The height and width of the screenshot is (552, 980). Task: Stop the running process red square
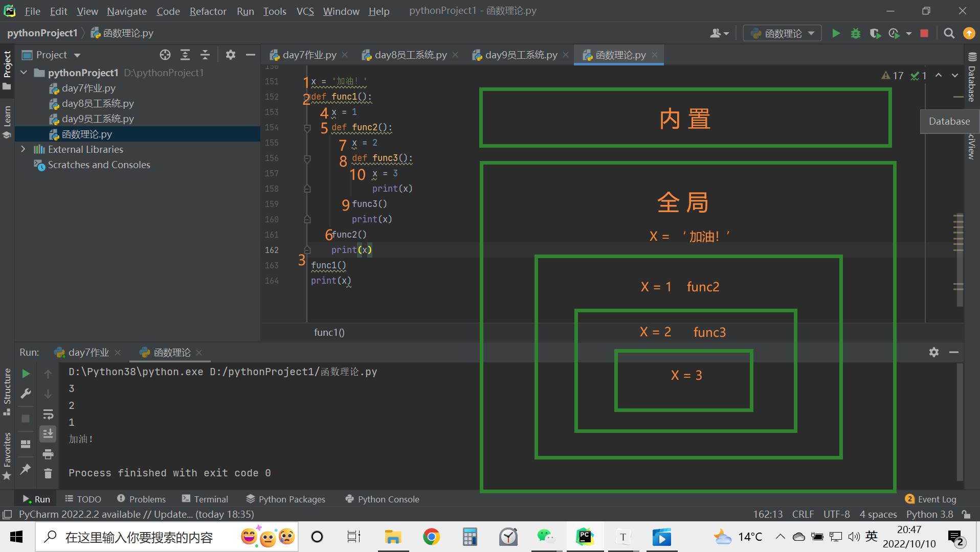924,33
